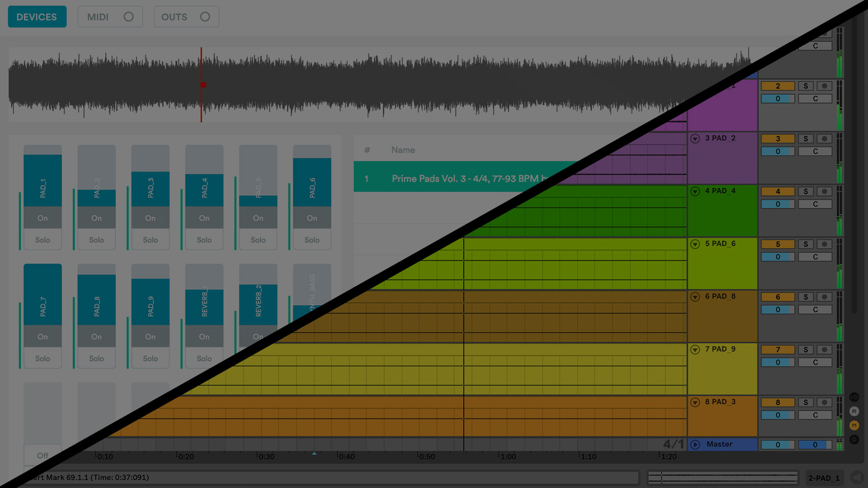Click the Name column header
The image size is (868, 488).
(403, 150)
